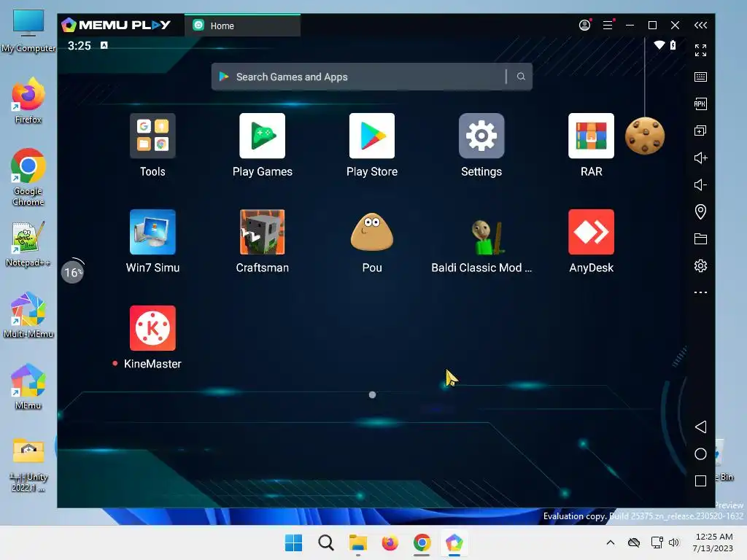Click the network display tray icon

tap(657, 542)
